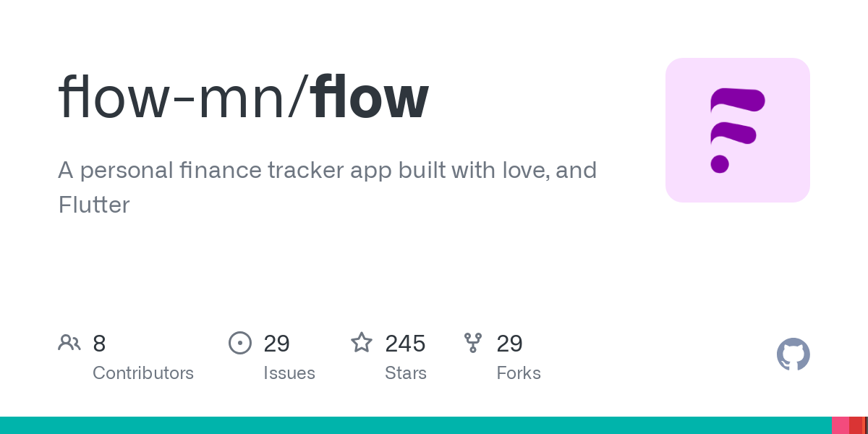Click the red language bar segment
Screen dimensions: 868x434
point(856,425)
